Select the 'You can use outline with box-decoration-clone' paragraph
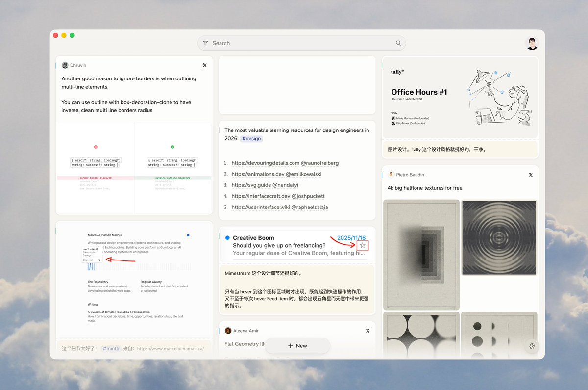 coord(126,106)
